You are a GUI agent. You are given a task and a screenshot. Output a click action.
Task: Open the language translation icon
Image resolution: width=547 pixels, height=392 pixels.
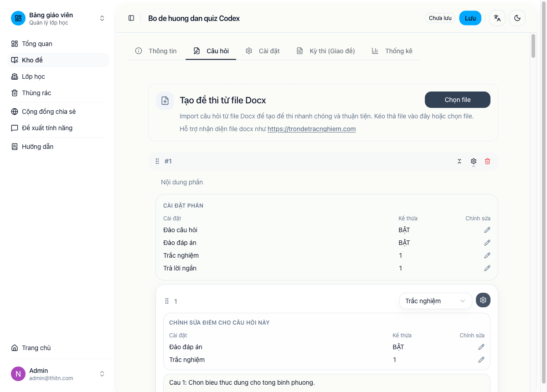[497, 18]
